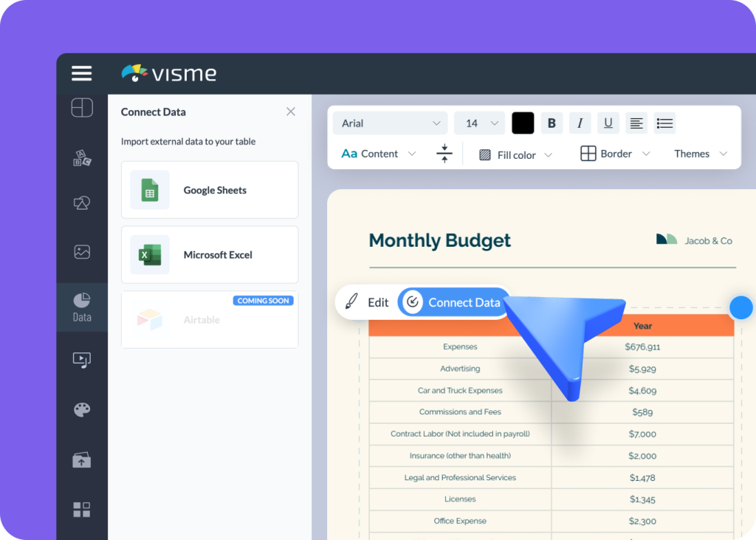This screenshot has height=540, width=756.
Task: Open the Content menu in the toolbar
Action: coord(378,154)
